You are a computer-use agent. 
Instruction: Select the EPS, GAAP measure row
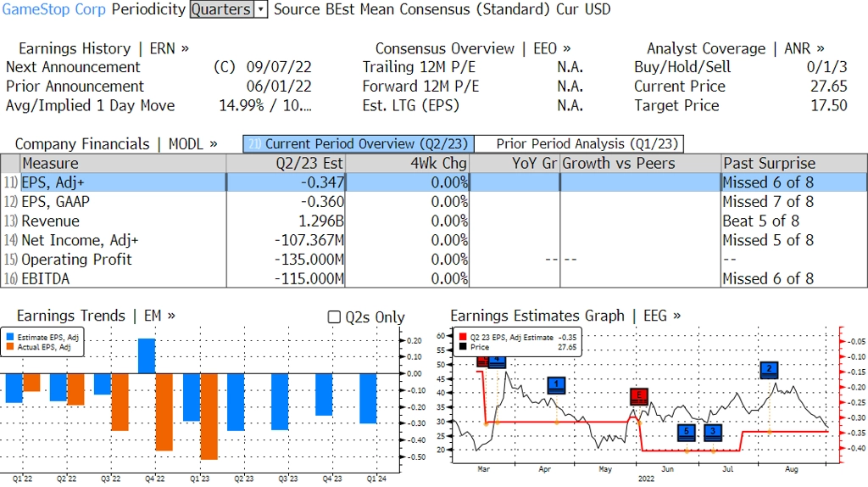pos(434,202)
